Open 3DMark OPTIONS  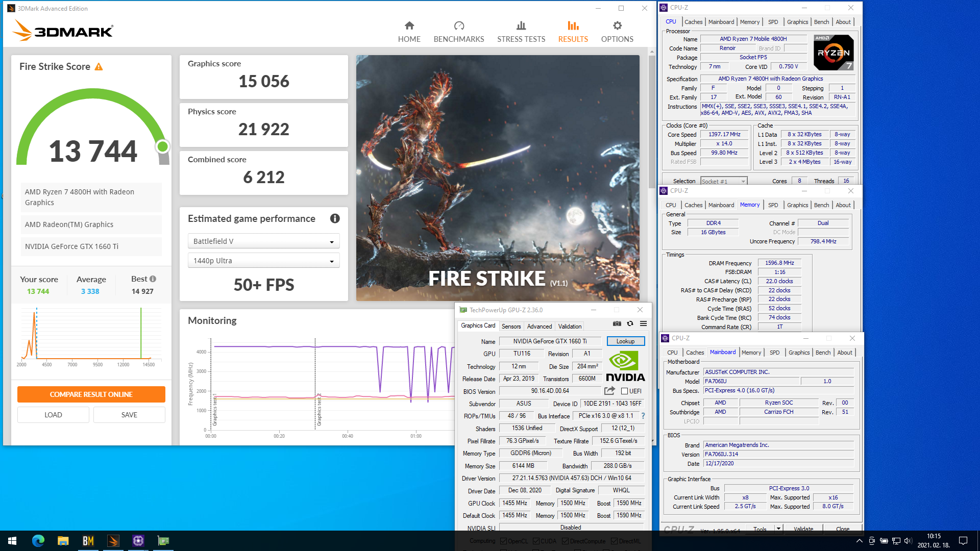[617, 32]
